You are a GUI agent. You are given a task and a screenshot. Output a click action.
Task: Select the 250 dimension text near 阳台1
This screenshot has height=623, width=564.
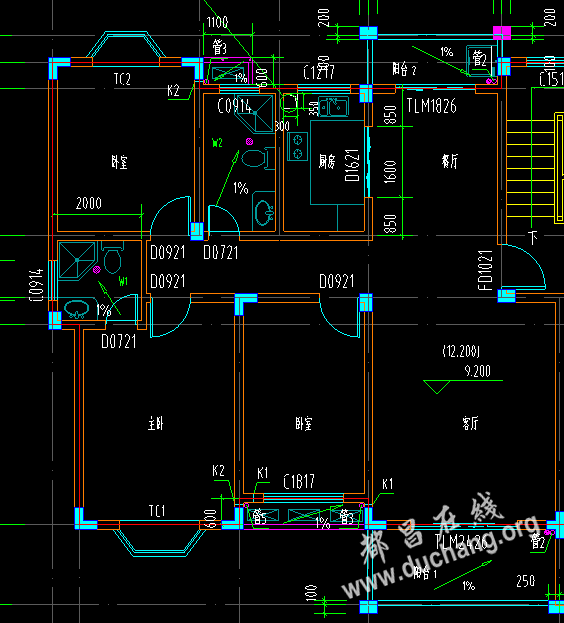click(x=526, y=581)
